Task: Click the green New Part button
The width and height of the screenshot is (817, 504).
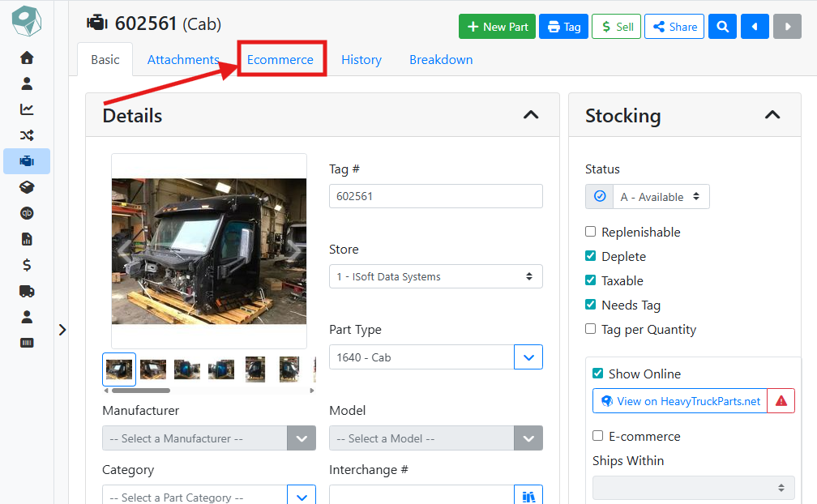Action: (497, 27)
